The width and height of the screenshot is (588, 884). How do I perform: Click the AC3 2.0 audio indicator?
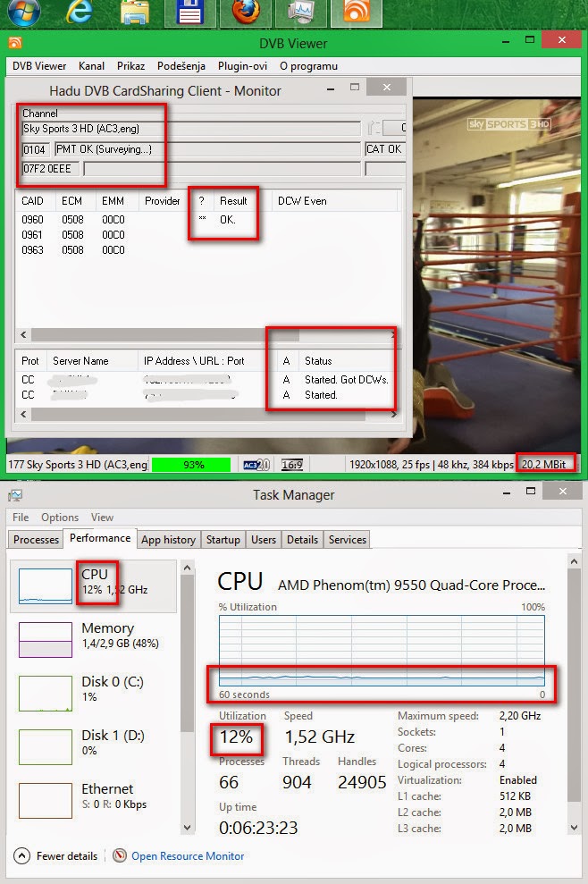tap(256, 465)
